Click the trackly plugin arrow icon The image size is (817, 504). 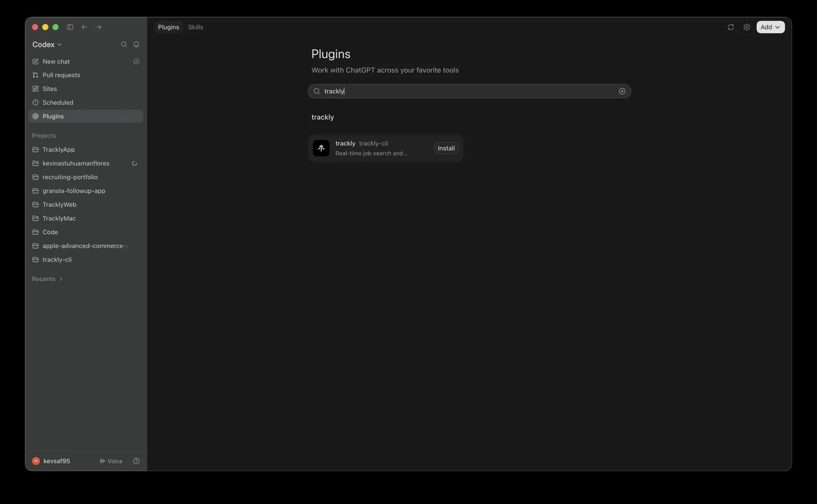tap(321, 148)
